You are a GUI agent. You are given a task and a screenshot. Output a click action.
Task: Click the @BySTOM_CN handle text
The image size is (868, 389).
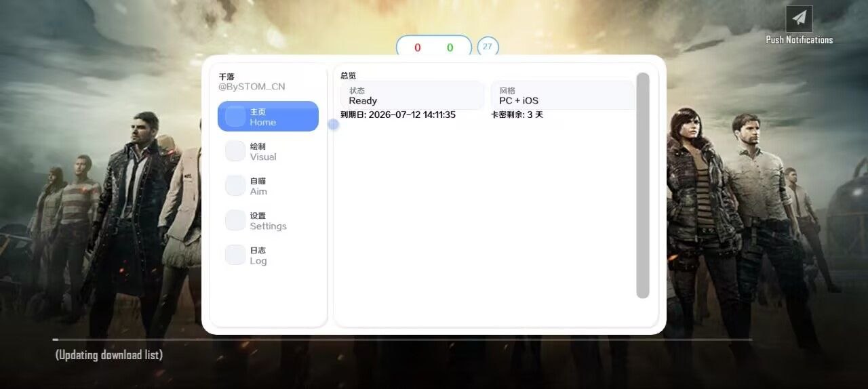coord(252,87)
